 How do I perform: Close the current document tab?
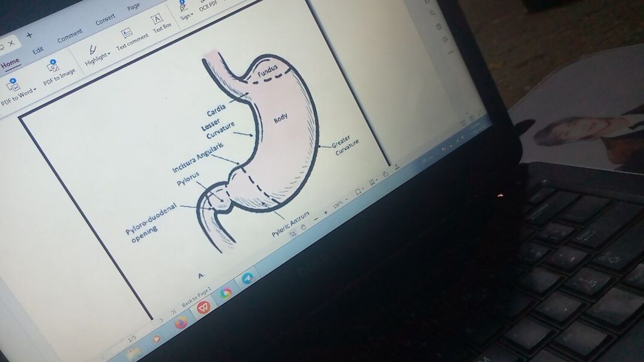tap(11, 43)
